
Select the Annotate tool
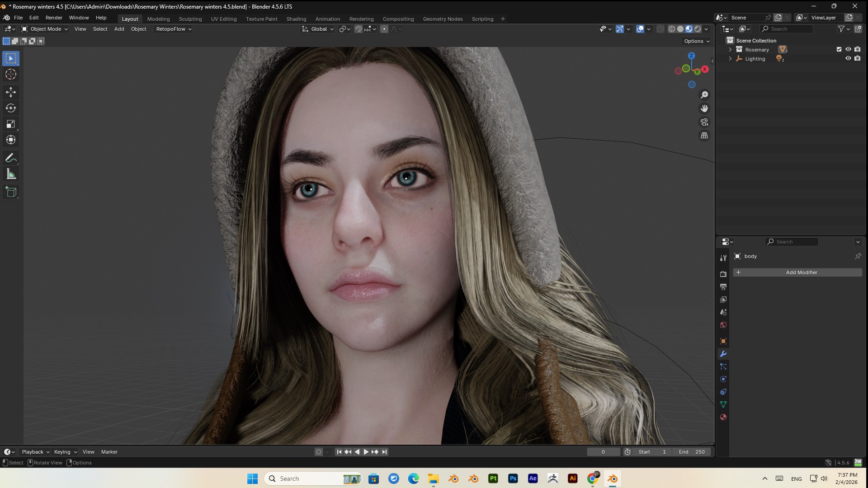click(x=11, y=158)
